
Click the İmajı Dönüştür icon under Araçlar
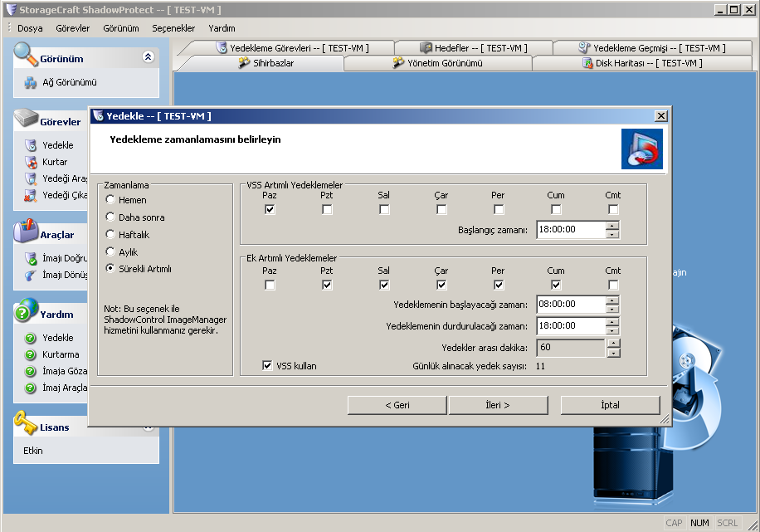31,275
